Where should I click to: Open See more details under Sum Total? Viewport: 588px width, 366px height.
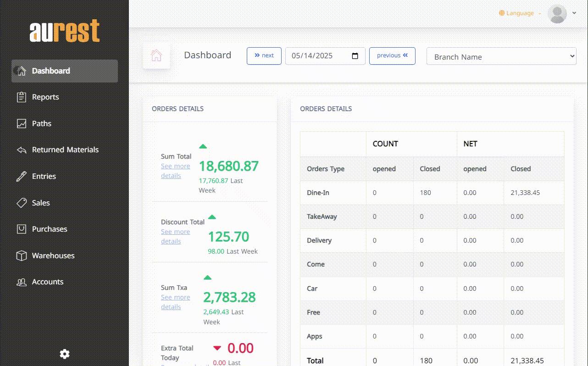(x=175, y=171)
